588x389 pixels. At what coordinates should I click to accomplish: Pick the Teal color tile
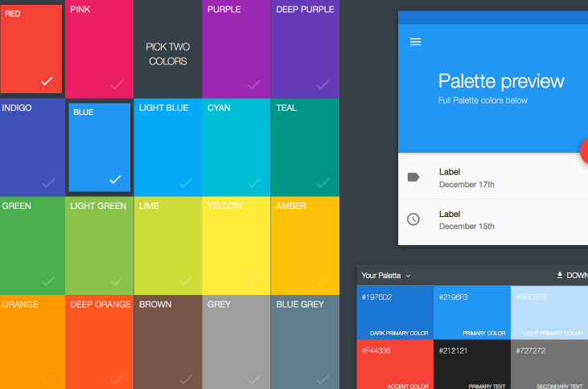(305, 146)
